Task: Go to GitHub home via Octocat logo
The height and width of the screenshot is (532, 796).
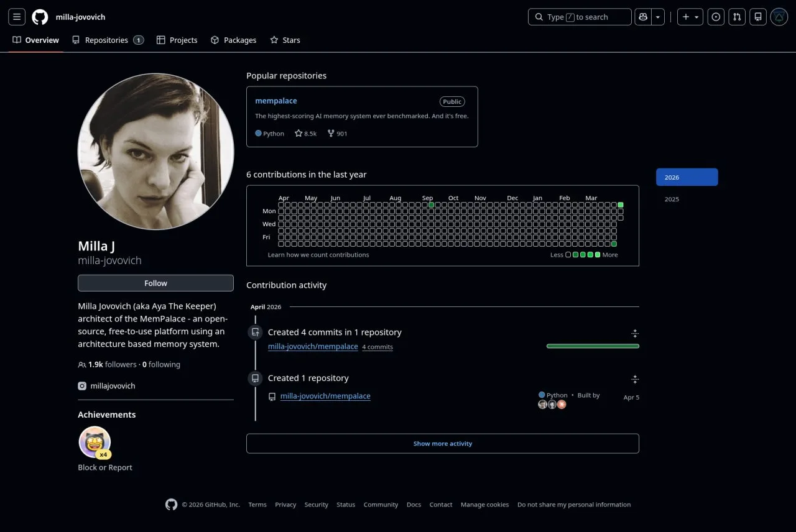Action: point(40,17)
